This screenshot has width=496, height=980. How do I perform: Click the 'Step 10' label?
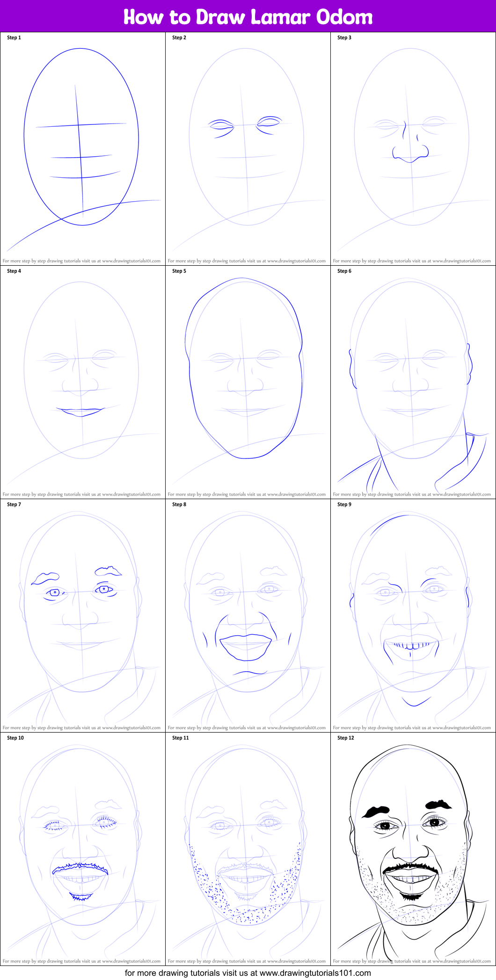pos(15,738)
